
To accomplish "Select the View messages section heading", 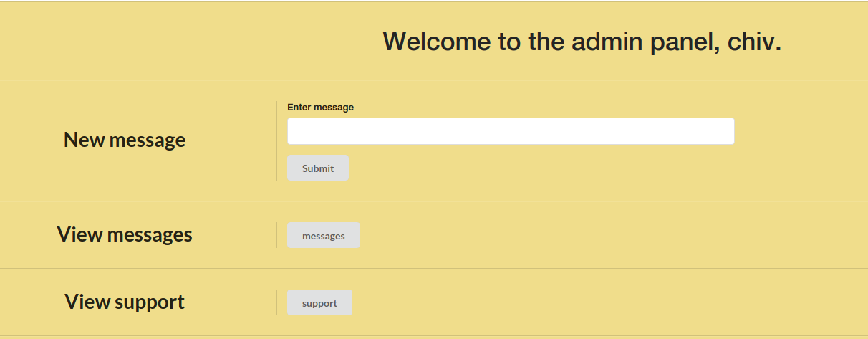I will click(125, 234).
